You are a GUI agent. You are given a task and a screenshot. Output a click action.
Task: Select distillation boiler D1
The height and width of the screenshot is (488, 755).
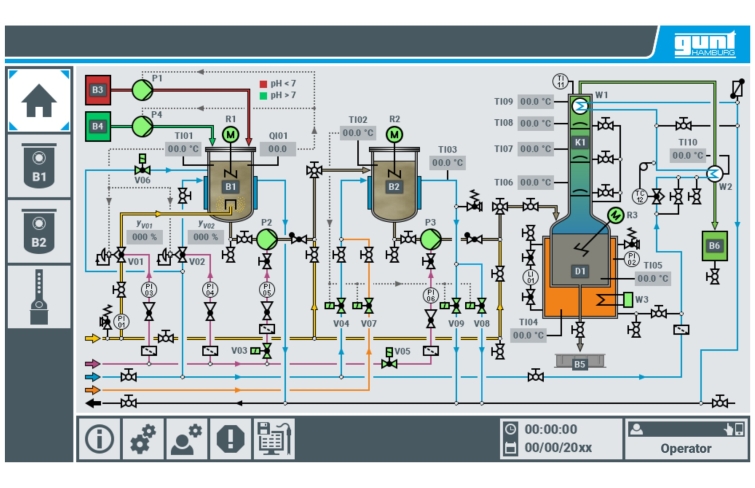tap(580, 271)
